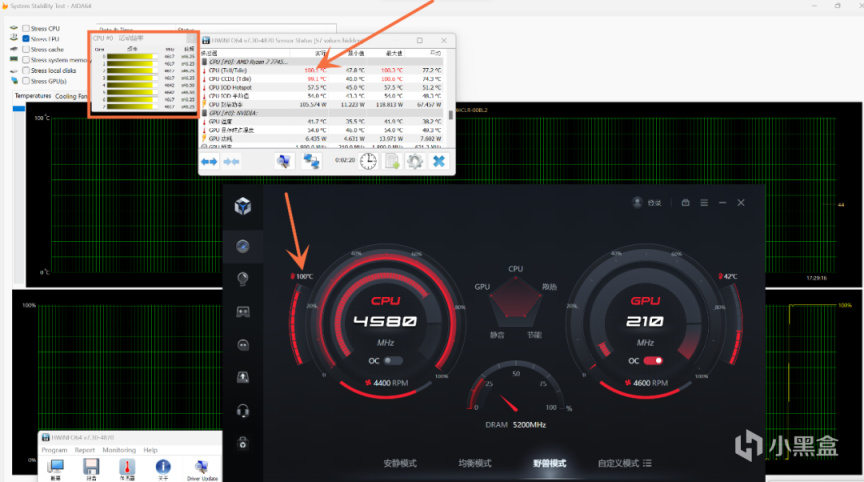
Task: Click collapse arrows icon in HWiNFO sensor toolbar
Action: [x=231, y=161]
